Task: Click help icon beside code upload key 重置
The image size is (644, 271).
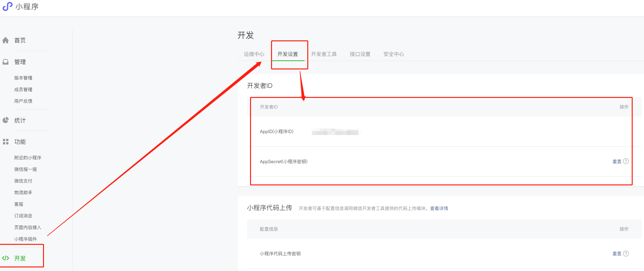Action: tap(626, 254)
